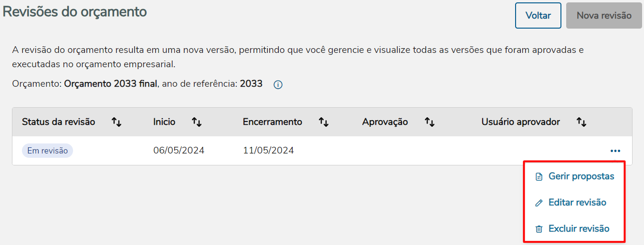The width and height of the screenshot is (644, 245).
Task: Sort the Encerramento column with its arrows
Action: (x=324, y=122)
